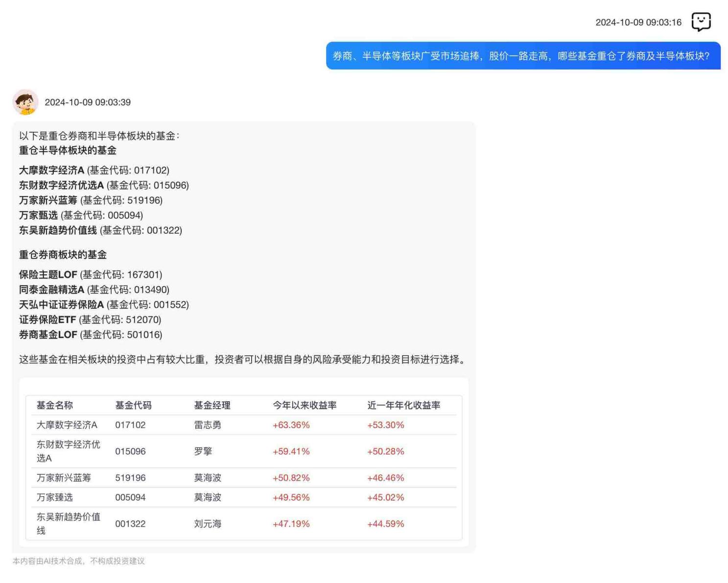Click the disclaimer '本内容由AI技术合成，不构成投资建议'
Viewport: 728px width, 583px height.
coord(79,561)
